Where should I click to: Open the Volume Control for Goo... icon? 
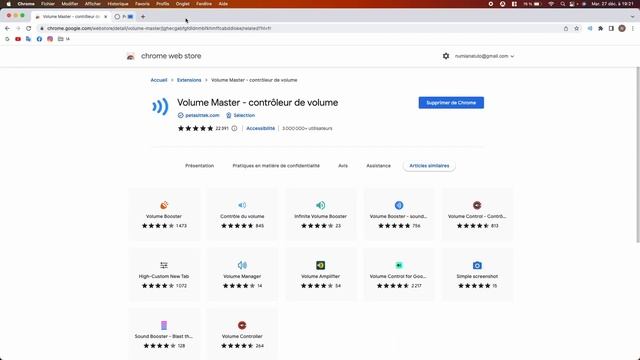pos(399,265)
